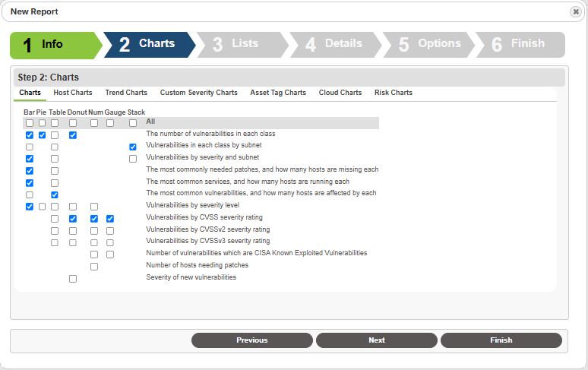This screenshot has height=370, width=588.
Task: Check the All row Gauge checkbox
Action: [x=110, y=123]
